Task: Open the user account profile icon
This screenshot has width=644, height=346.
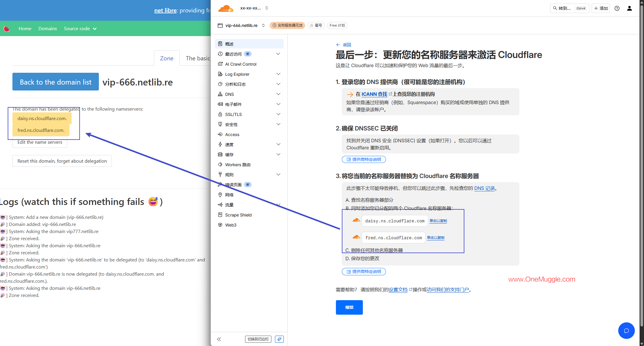Action: [629, 8]
